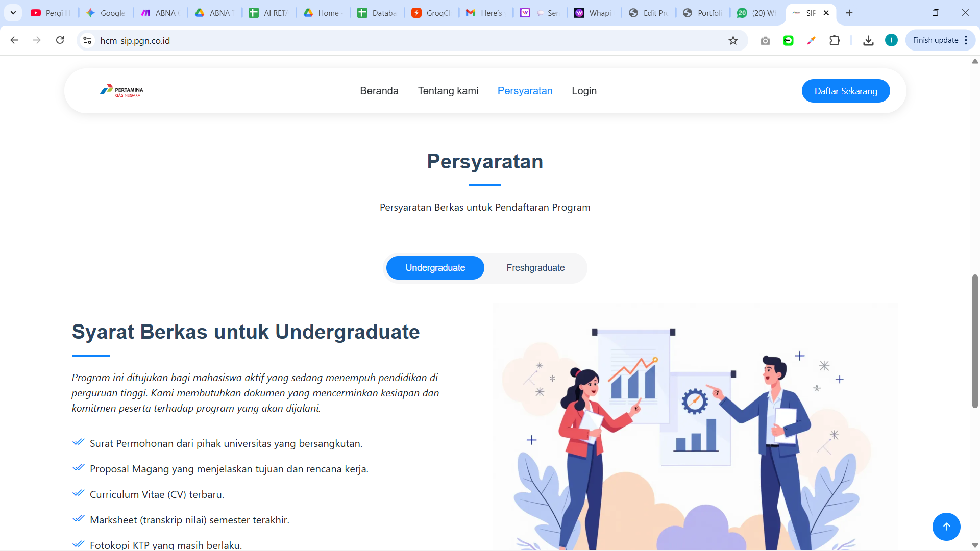Screen dimensions: 980x551
Task: Open the AI RETA spreadsheet tab
Action: pos(269,13)
